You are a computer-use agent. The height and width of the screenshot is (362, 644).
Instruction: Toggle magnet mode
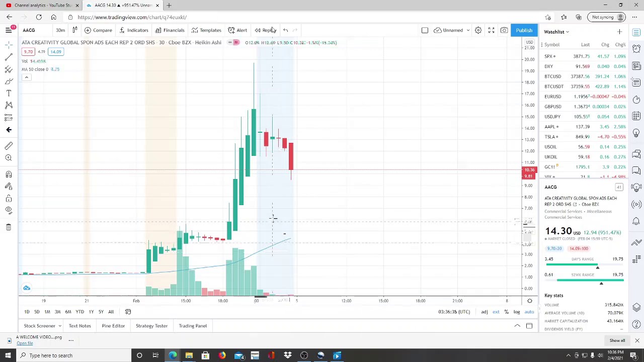[x=9, y=174]
